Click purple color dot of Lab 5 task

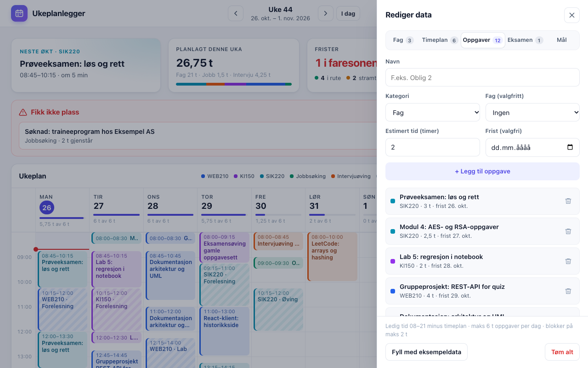393,261
